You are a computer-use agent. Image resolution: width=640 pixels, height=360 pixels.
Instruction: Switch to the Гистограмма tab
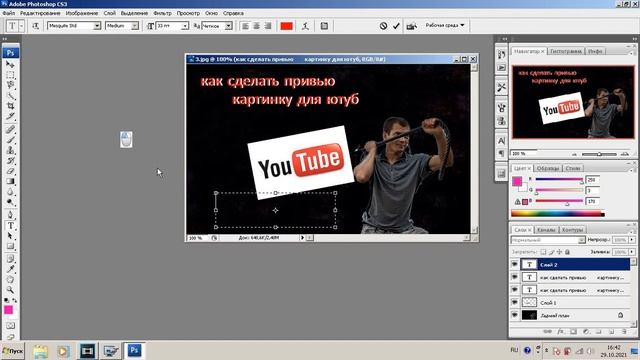click(565, 51)
